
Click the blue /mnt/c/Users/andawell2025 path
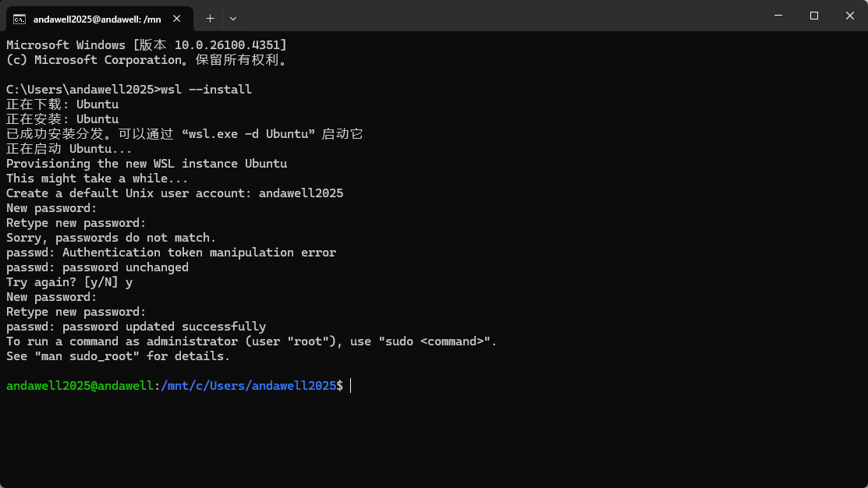[249, 386]
